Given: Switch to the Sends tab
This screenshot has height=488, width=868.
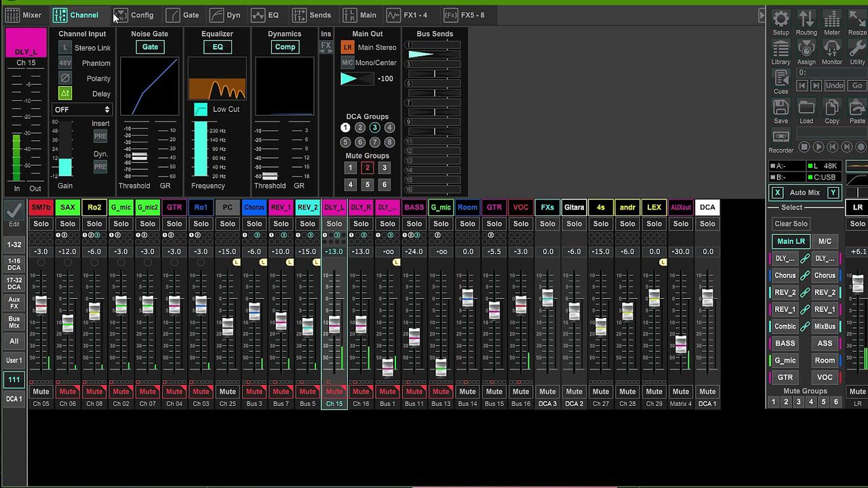Looking at the screenshot, I should [x=312, y=15].
